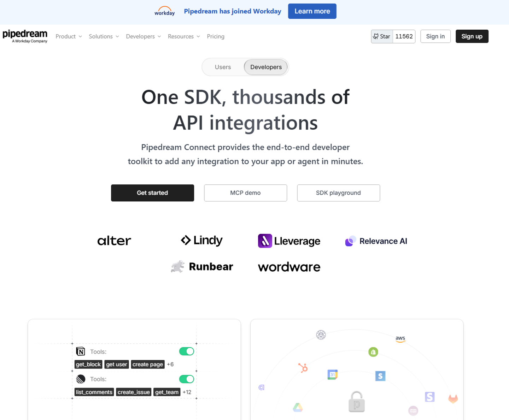Click the Sign up button

[x=472, y=36]
